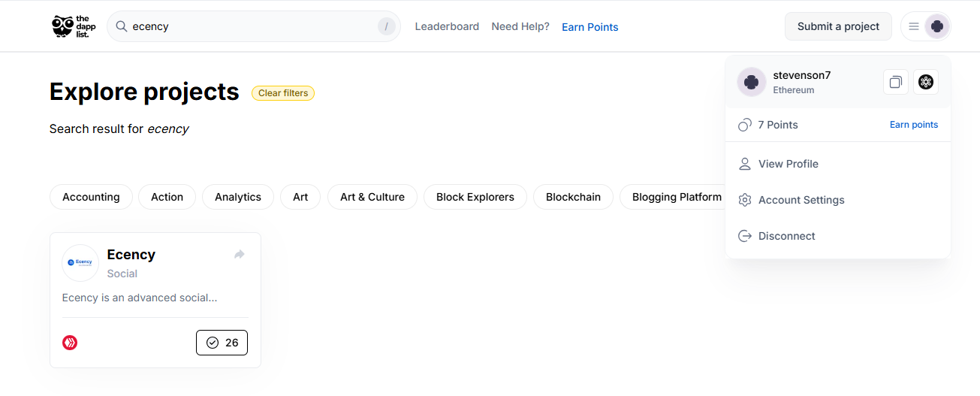980x396 pixels.
Task: Focus the search field containing ecency
Action: 254,26
